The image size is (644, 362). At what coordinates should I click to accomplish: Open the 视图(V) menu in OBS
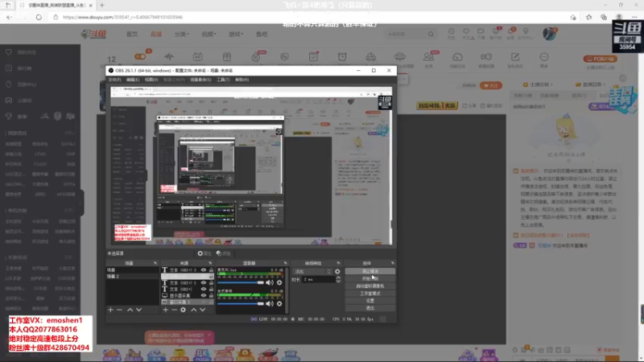click(151, 80)
